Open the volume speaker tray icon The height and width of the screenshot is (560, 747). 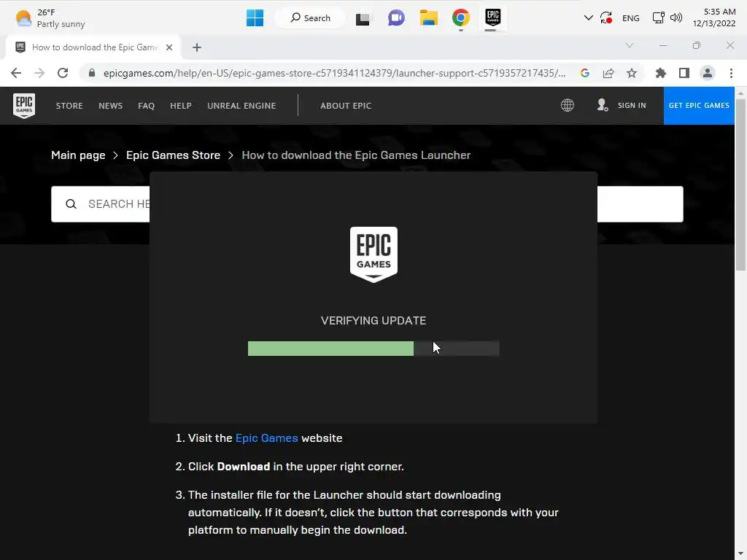(x=676, y=18)
